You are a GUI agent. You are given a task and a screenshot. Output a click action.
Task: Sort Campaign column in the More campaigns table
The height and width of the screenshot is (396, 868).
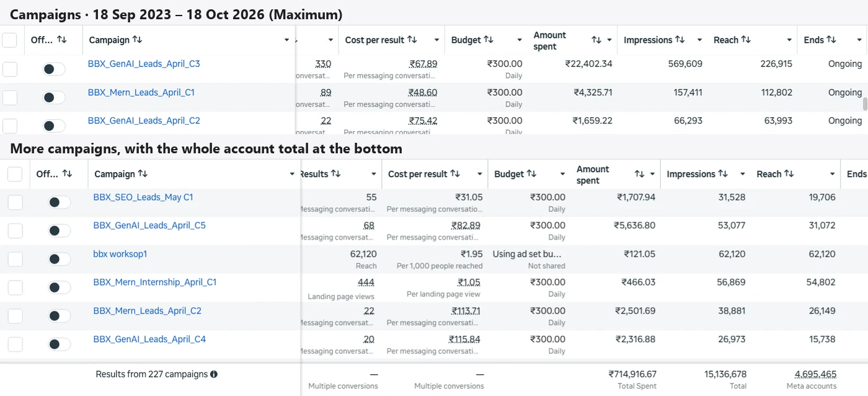pyautogui.click(x=143, y=174)
